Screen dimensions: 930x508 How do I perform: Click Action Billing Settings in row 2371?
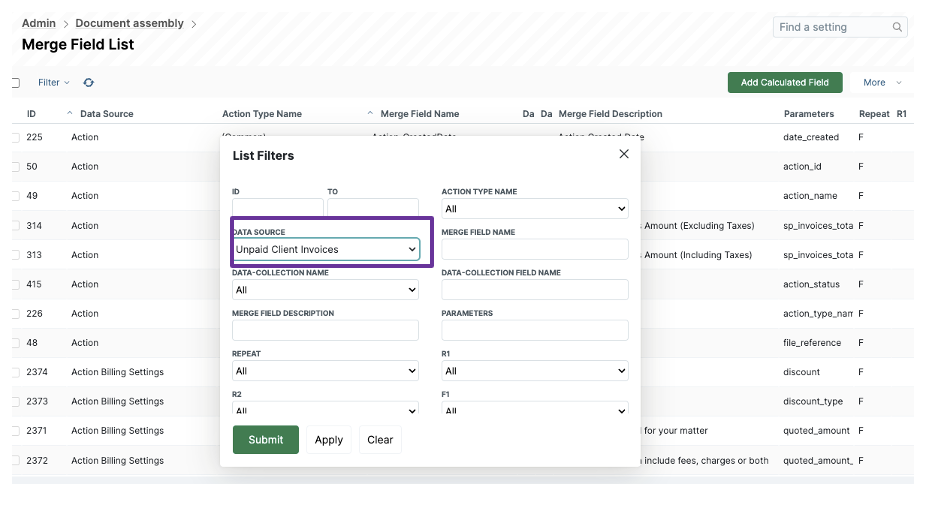point(117,431)
